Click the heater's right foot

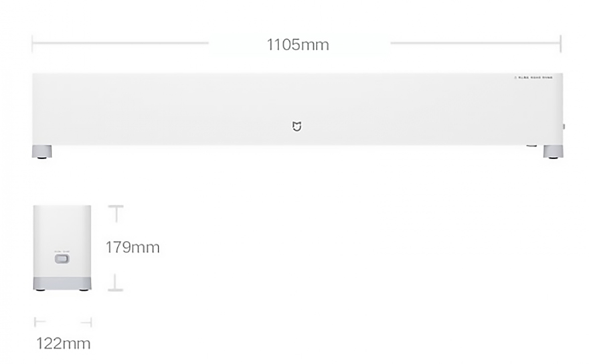click(553, 151)
